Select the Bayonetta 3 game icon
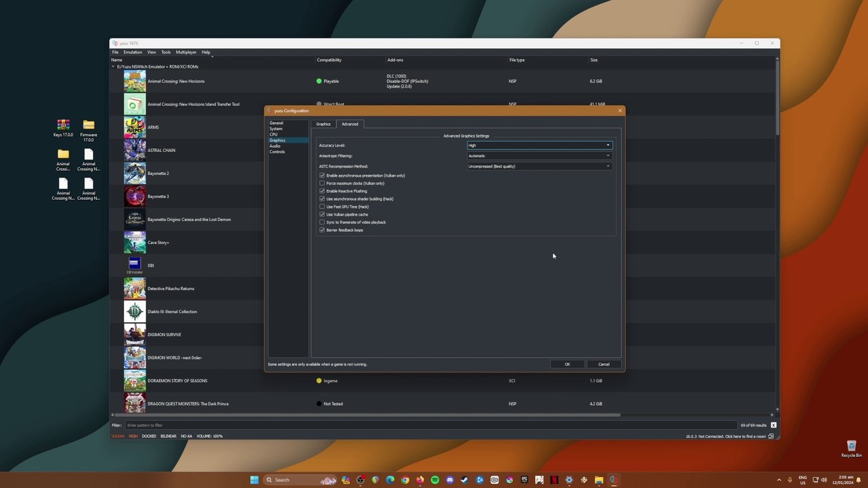The width and height of the screenshot is (868, 488). [x=134, y=197]
